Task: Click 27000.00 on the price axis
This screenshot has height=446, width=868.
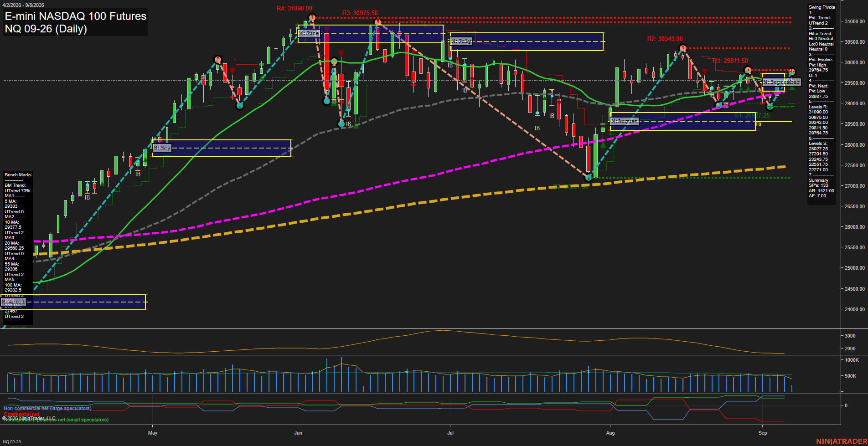Action: [854, 186]
